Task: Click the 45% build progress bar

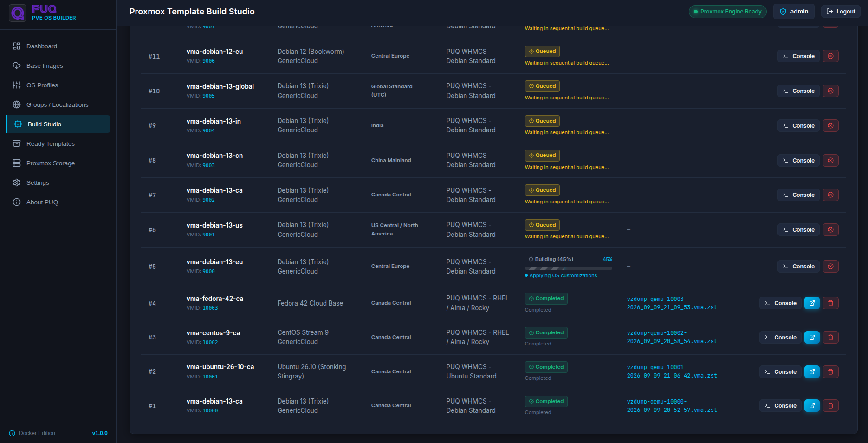Action: tap(568, 268)
